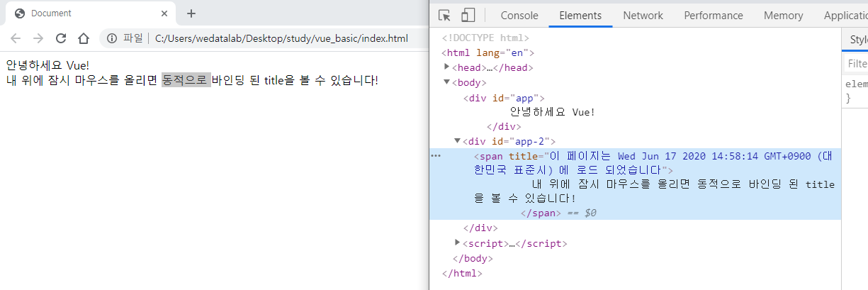
Task: Expand the head element node
Action: point(446,67)
